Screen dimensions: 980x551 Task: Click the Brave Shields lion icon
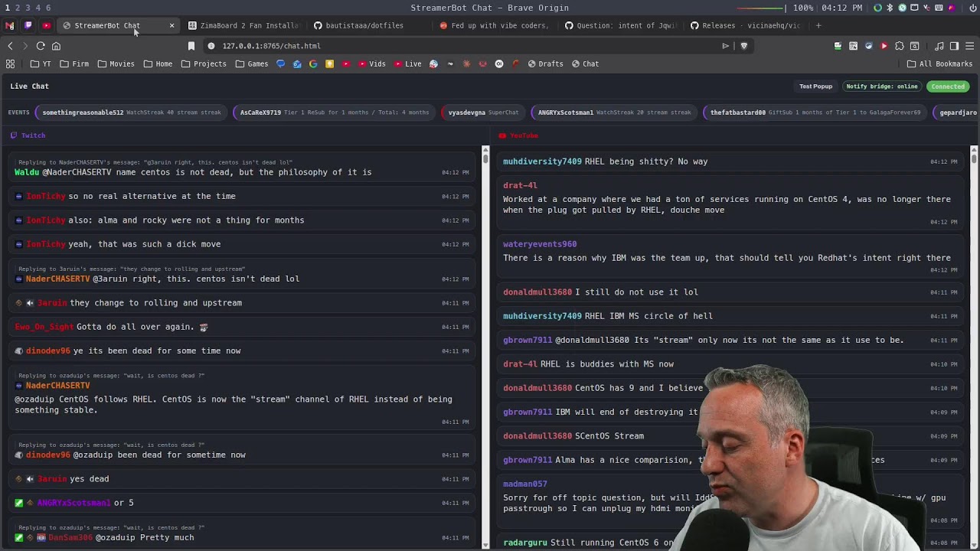pos(743,46)
